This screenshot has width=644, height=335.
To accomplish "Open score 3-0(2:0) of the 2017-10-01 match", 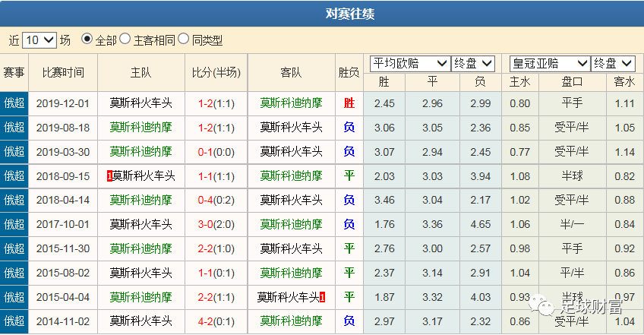I will [x=216, y=225].
